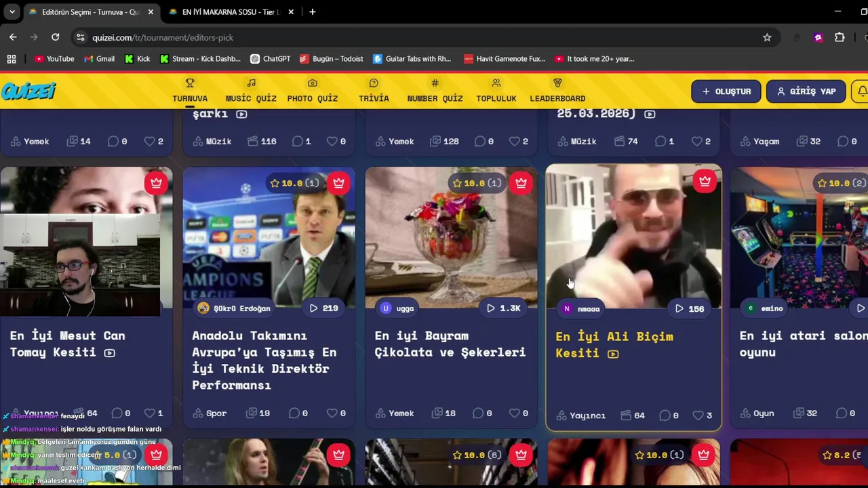Open author emino profile
This screenshot has width=868, height=488.
click(764, 308)
